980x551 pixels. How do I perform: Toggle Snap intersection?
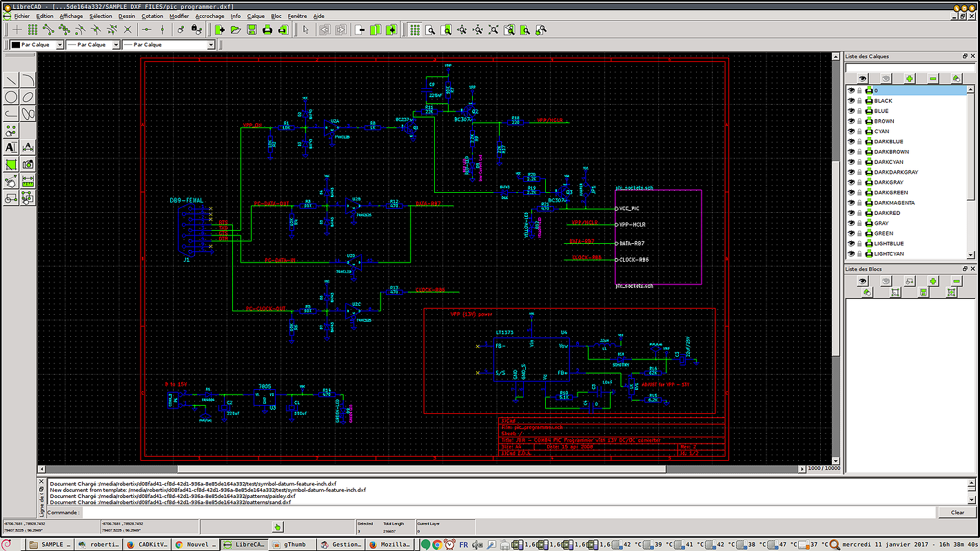tap(127, 30)
